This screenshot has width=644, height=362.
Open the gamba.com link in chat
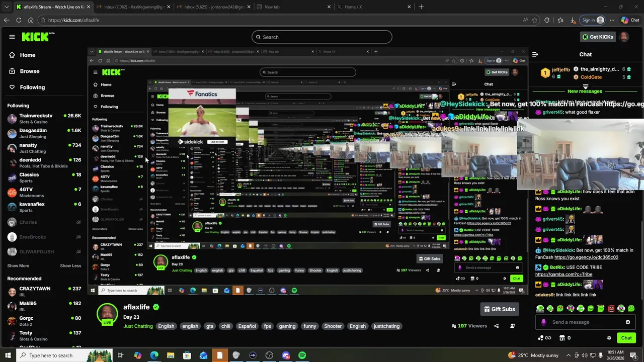click(x=563, y=275)
